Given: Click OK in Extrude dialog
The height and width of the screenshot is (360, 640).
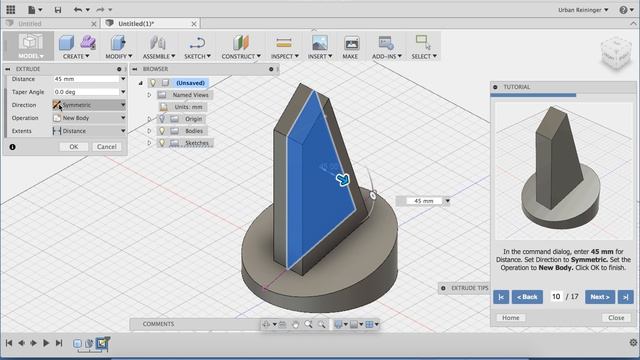Looking at the screenshot, I should click(x=73, y=147).
